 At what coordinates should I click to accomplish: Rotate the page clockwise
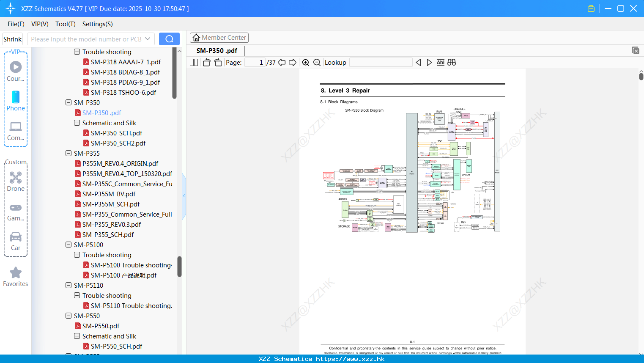218,63
